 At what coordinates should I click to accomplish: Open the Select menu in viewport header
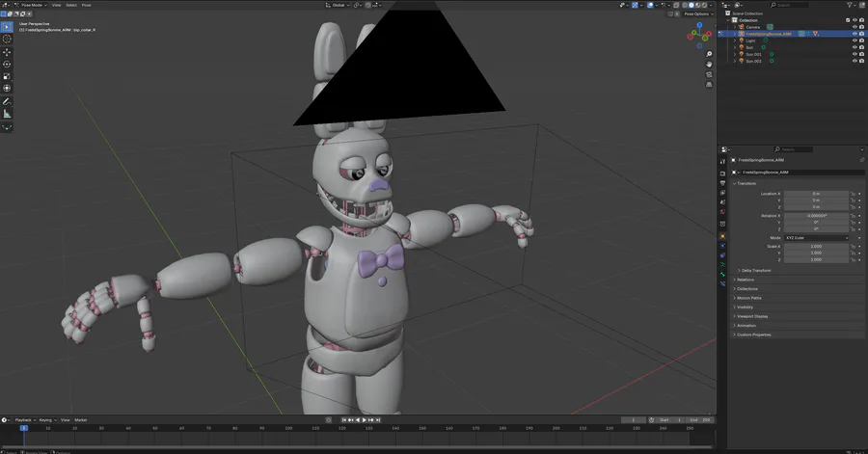[x=71, y=5]
